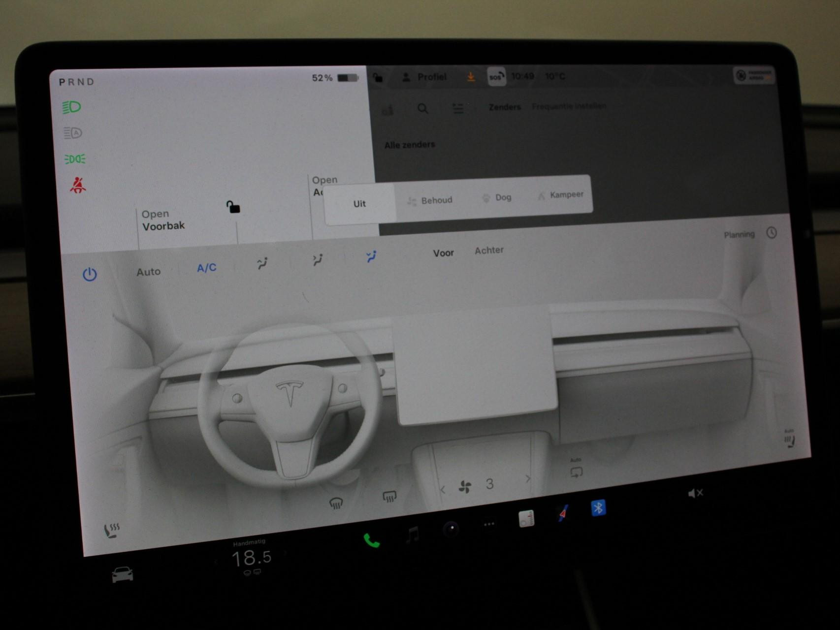The width and height of the screenshot is (840, 630).
Task: Tap the radio source icon beside search
Action: click(388, 110)
